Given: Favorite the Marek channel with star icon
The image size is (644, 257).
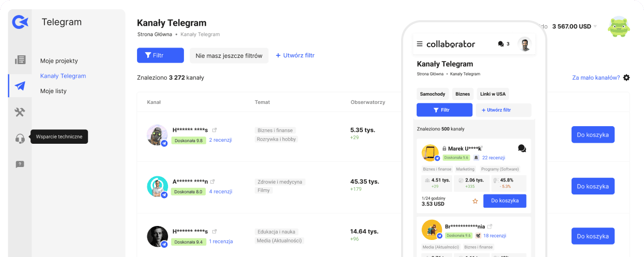Looking at the screenshot, I should [x=475, y=201].
